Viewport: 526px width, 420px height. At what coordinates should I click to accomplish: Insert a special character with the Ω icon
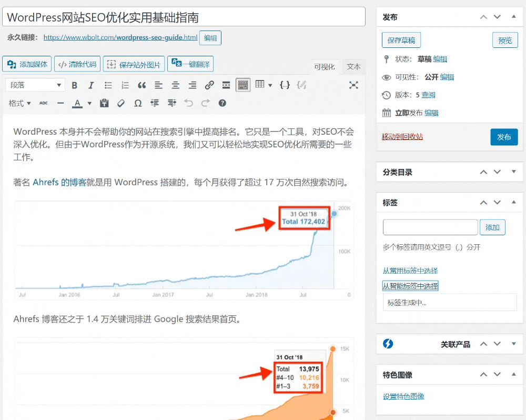[x=138, y=103]
